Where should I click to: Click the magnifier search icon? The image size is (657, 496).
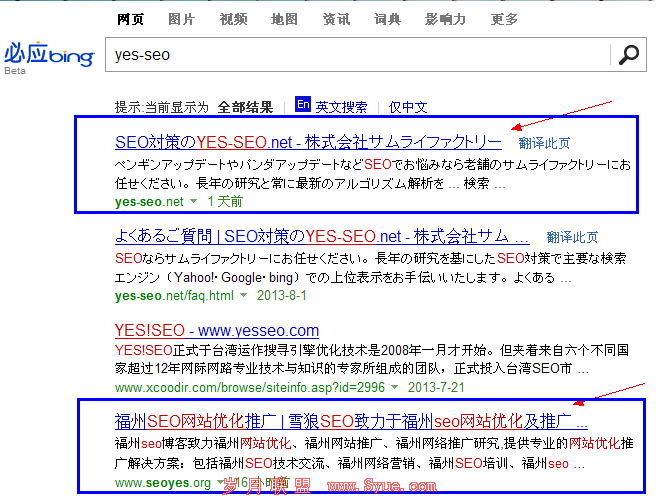click(629, 55)
